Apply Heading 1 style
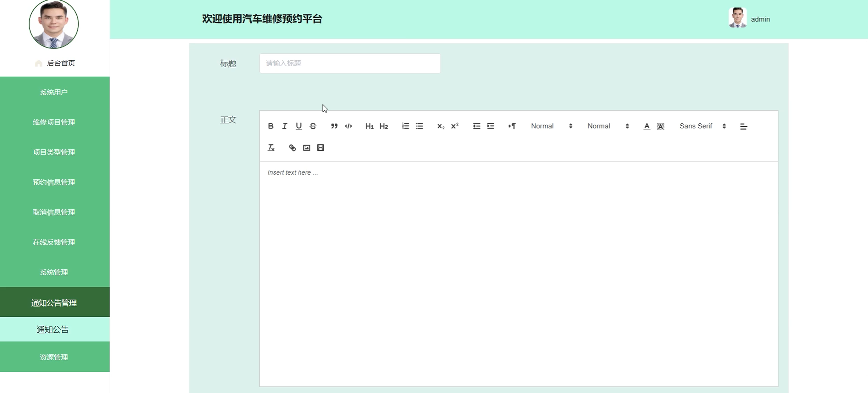This screenshot has height=393, width=868. pos(369,126)
